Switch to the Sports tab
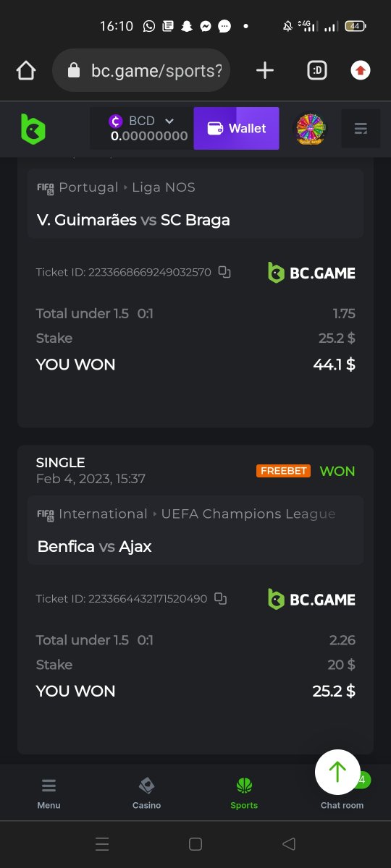Viewport: 391px width, 868px height. coord(244,793)
